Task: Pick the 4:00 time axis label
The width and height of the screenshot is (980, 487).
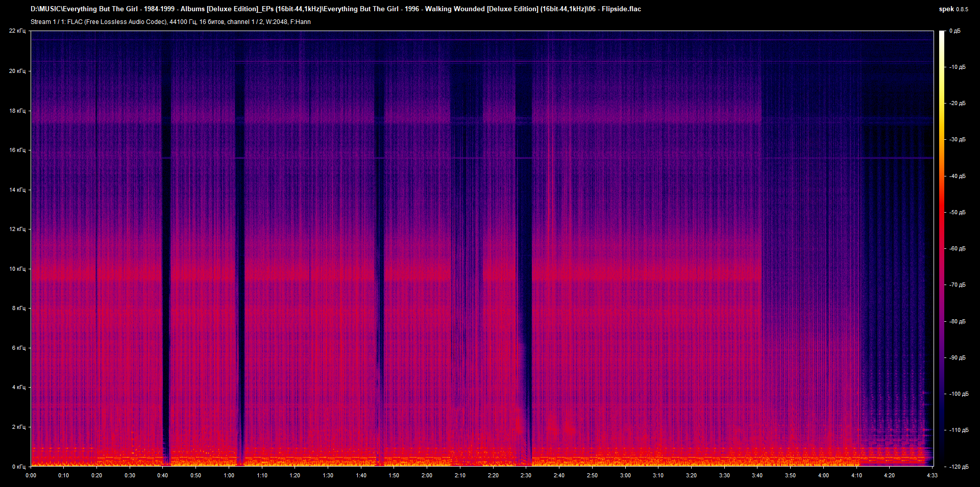Action: coord(823,475)
